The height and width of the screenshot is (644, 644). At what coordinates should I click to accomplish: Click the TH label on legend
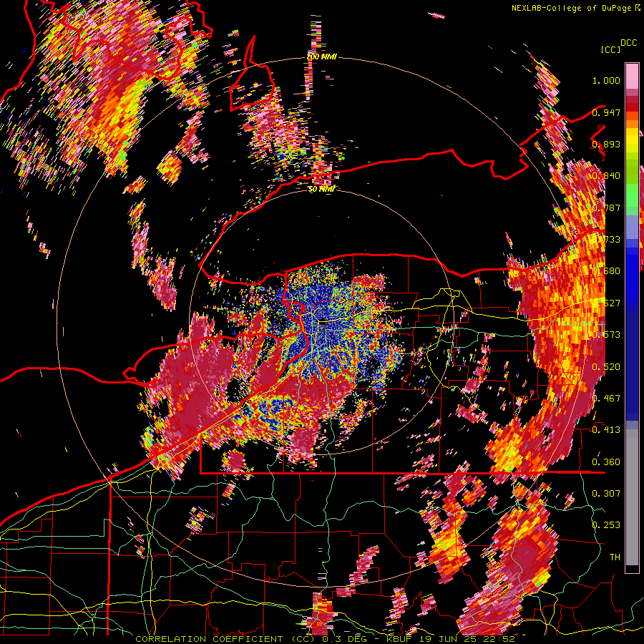pos(615,557)
